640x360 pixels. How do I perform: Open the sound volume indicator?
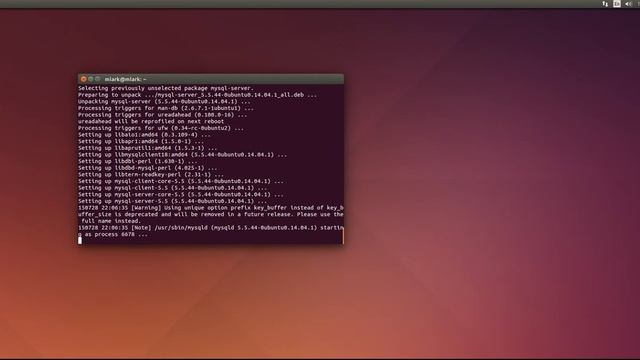(628, 4)
